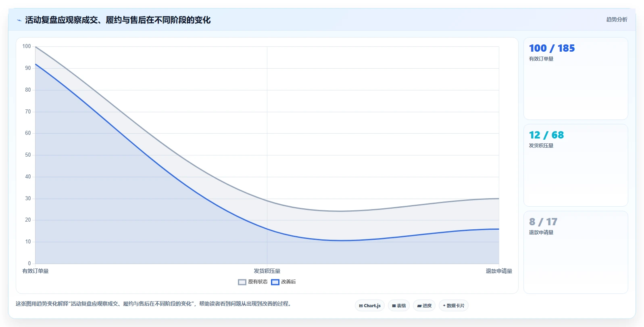The height and width of the screenshot is (327, 644).
Task: Click the 数据卡片 chip icon
Action: tap(444, 306)
